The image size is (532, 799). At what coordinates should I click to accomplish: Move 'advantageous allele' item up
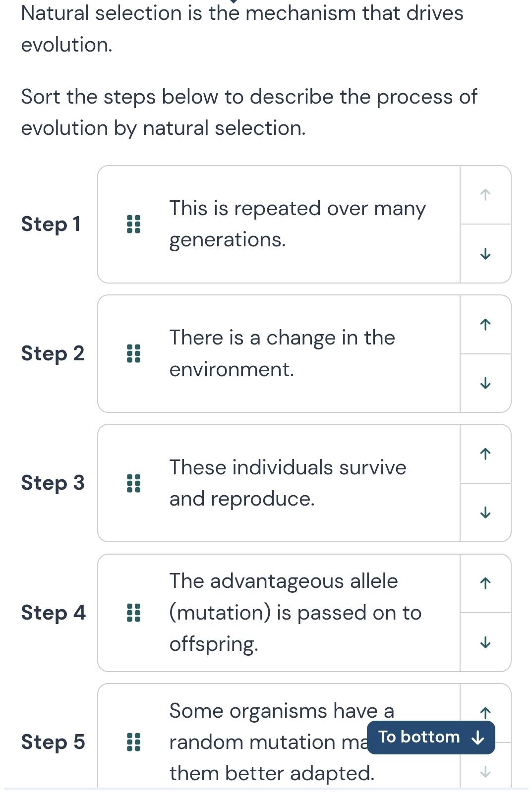click(485, 583)
